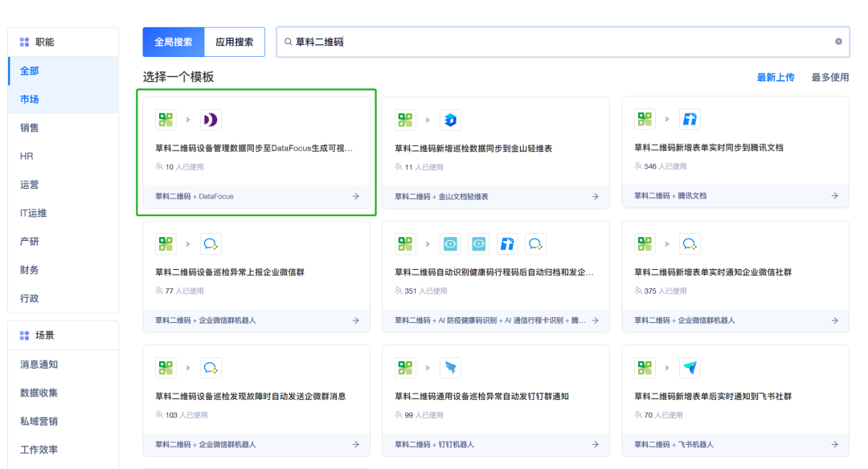Click 草料二维码 icon in 351人已使用 card
Image resolution: width=868 pixels, height=469 pixels.
(405, 244)
